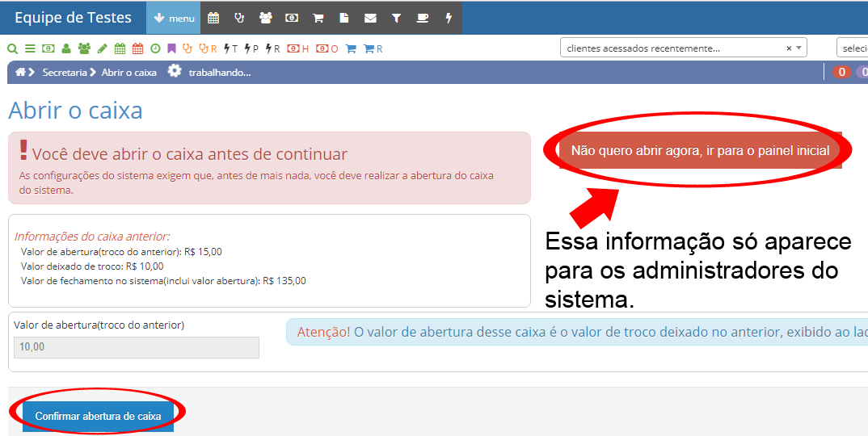
Task: Clear recent clients selection with the x
Action: [789, 48]
